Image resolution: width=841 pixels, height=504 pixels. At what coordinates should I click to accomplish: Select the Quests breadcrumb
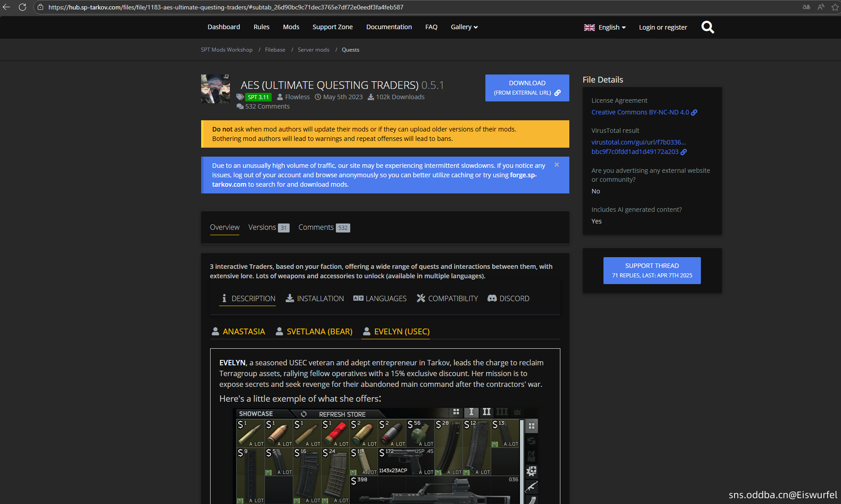(x=350, y=50)
